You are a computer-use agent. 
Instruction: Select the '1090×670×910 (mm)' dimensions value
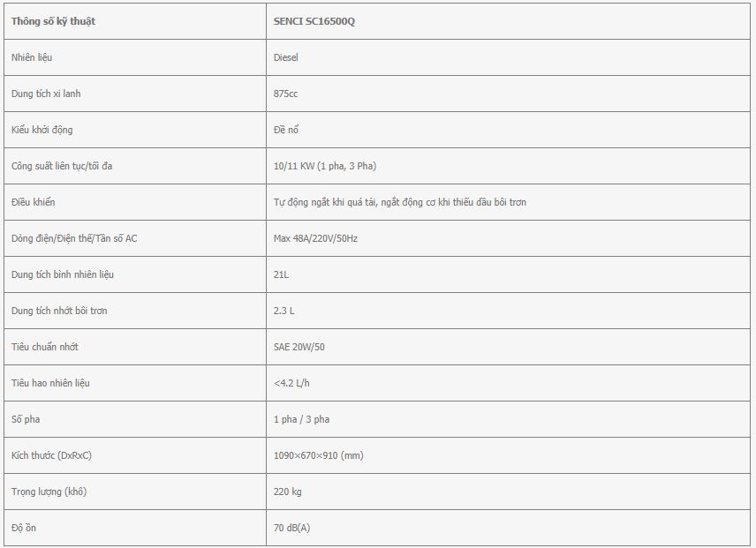pyautogui.click(x=318, y=455)
